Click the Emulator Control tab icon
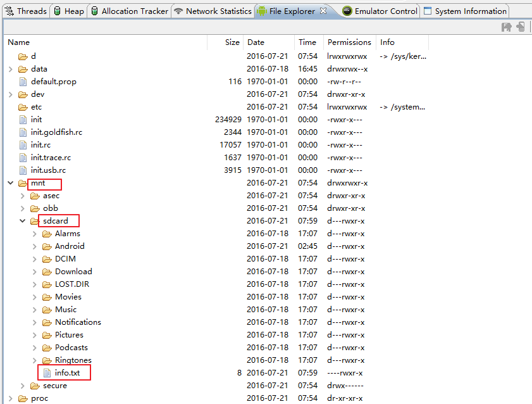 [347, 11]
